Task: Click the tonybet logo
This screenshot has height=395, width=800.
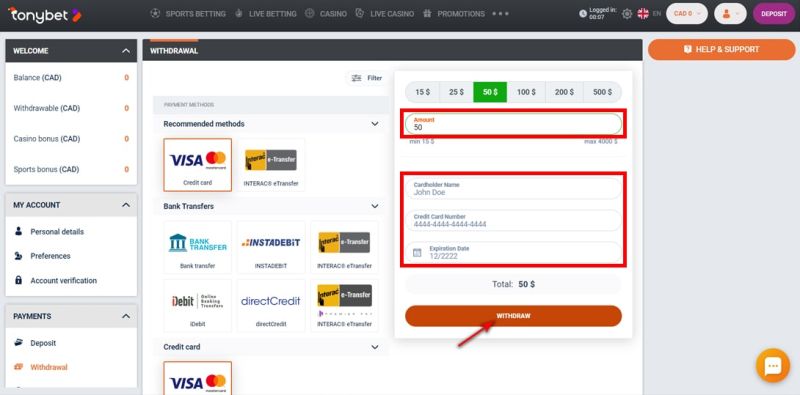Action: (45, 15)
